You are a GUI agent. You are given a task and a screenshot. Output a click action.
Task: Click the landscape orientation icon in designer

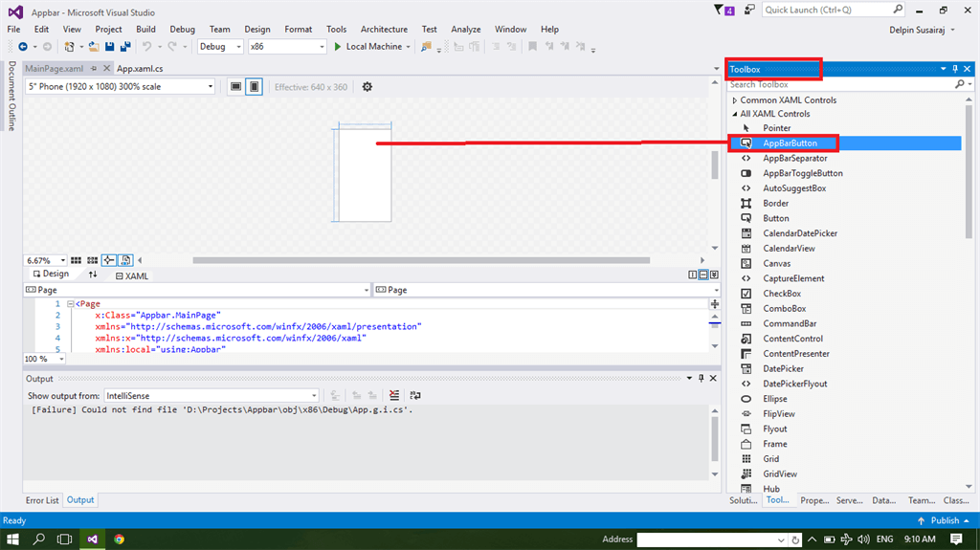235,87
